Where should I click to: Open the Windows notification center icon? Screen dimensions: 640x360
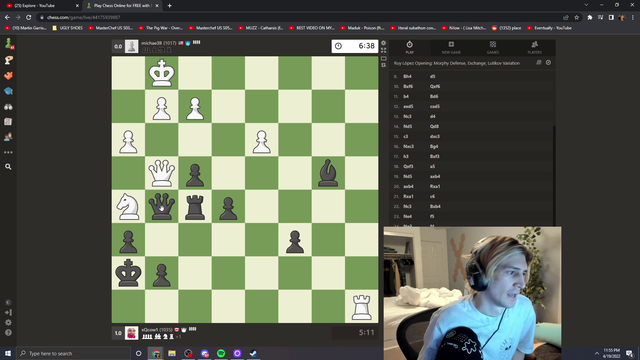click(629, 353)
